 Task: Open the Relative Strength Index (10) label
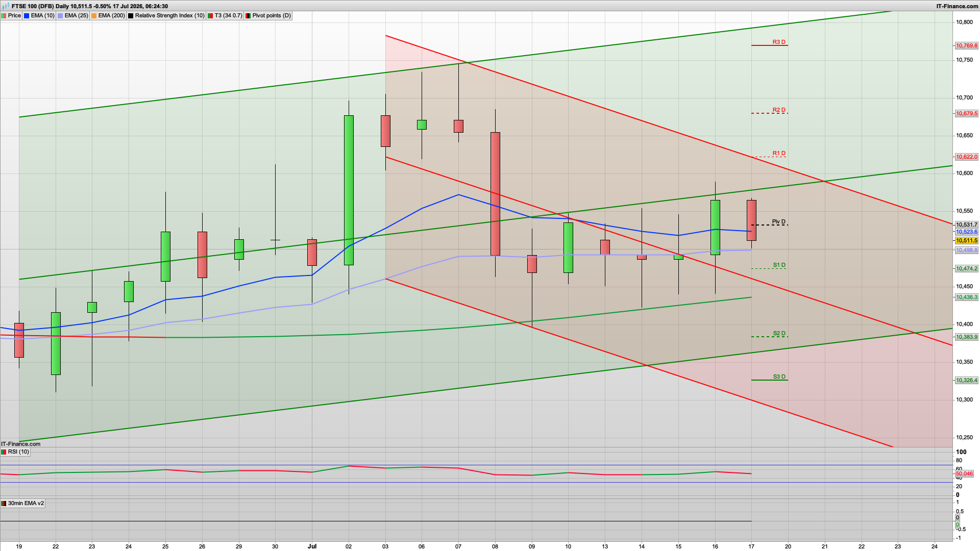pos(169,16)
